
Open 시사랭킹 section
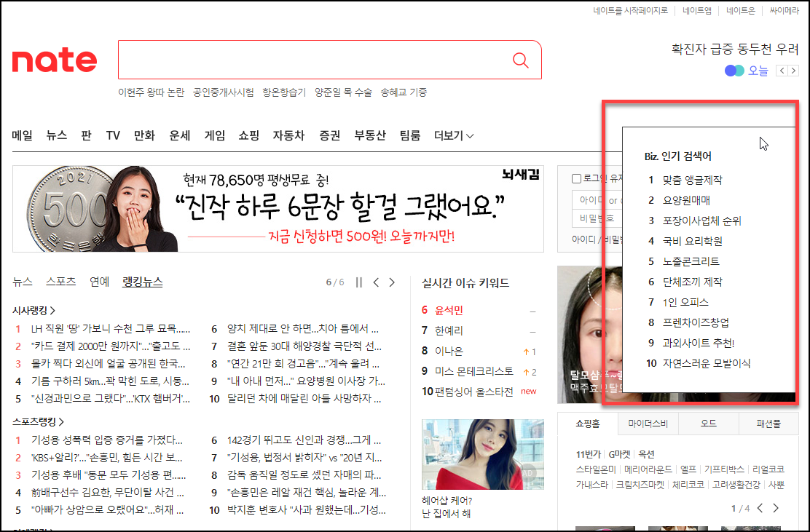[34, 311]
